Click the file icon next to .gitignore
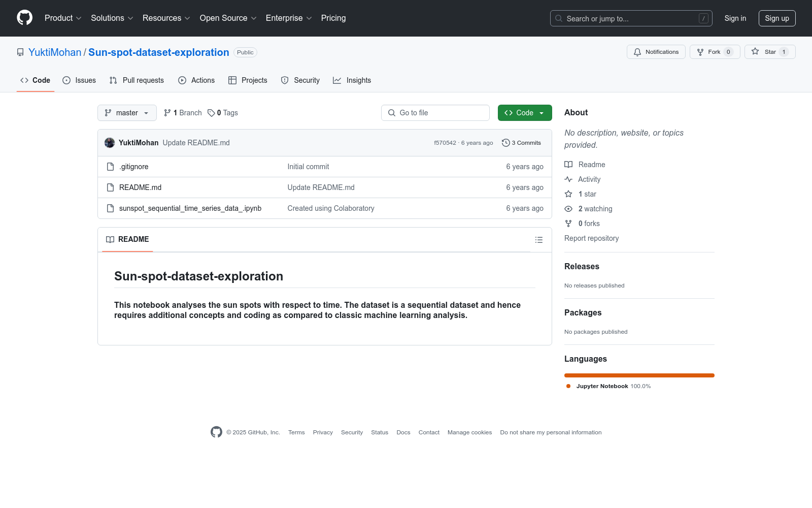 110,167
